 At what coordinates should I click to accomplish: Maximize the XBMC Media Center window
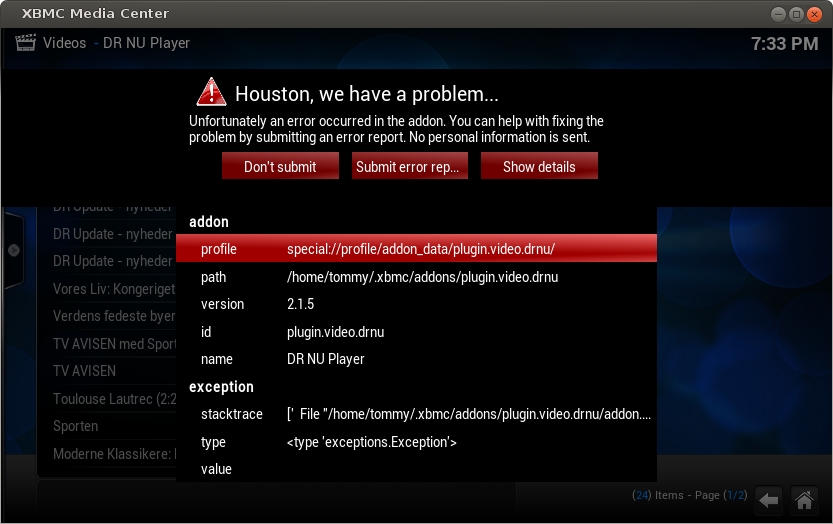pos(796,14)
